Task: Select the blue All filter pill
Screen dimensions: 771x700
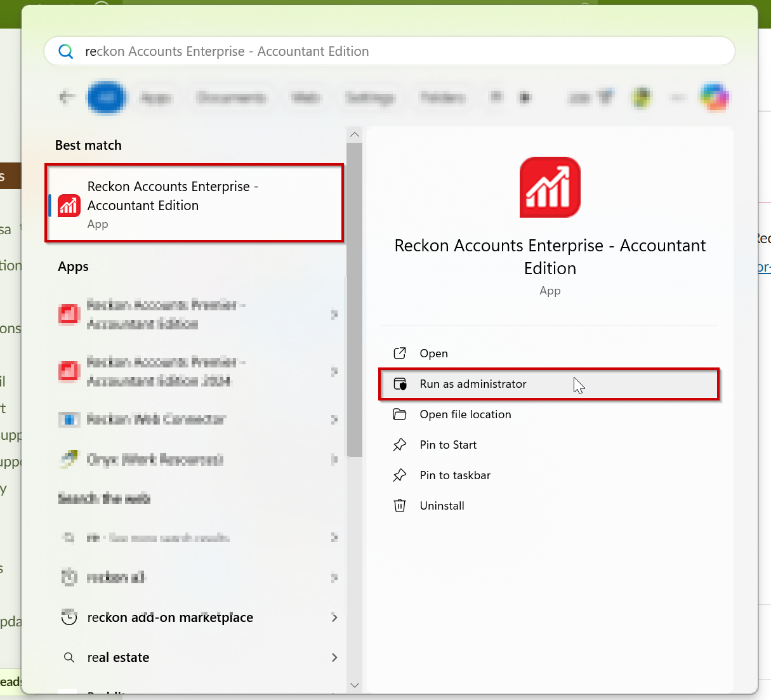Action: 107,97
